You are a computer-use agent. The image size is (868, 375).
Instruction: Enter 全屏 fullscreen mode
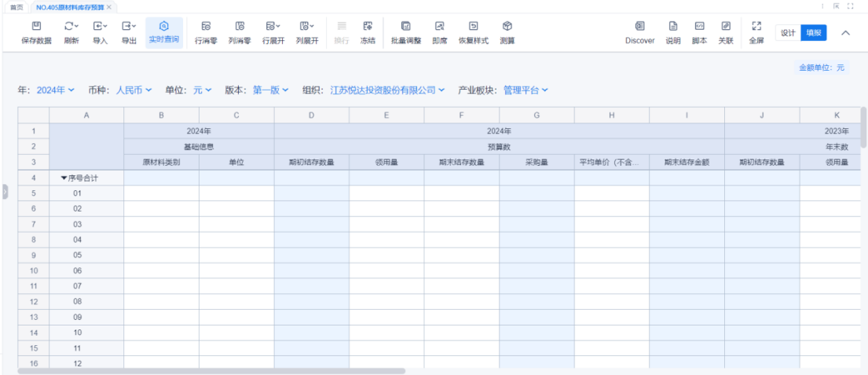coord(756,27)
